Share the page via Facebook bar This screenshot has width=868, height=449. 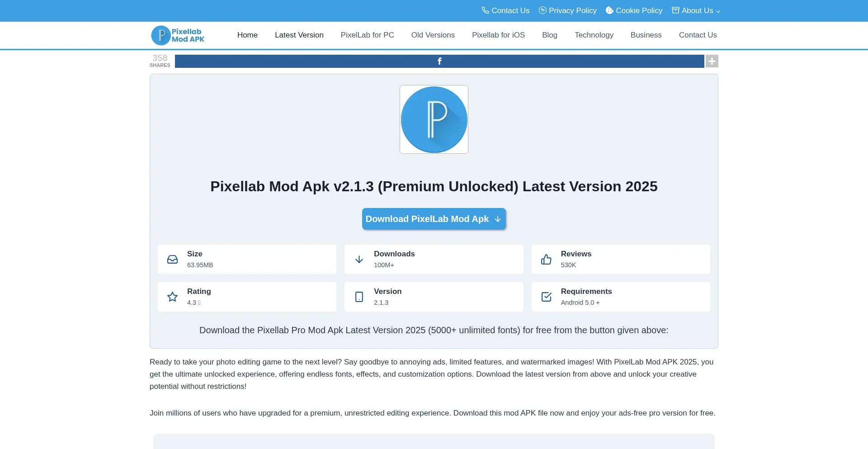[x=439, y=61]
